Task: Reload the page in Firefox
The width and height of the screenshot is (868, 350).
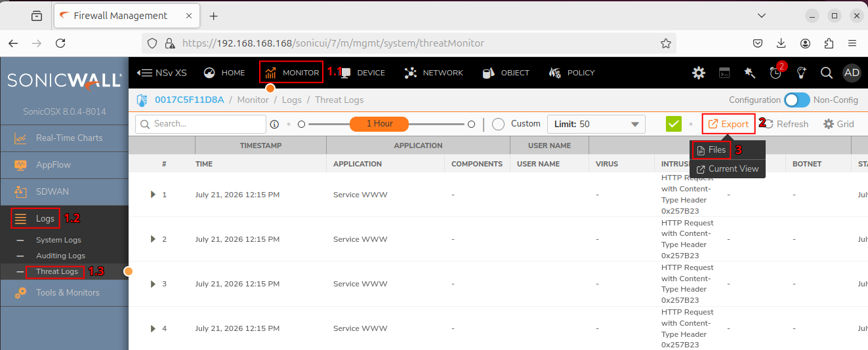Action: tap(60, 43)
